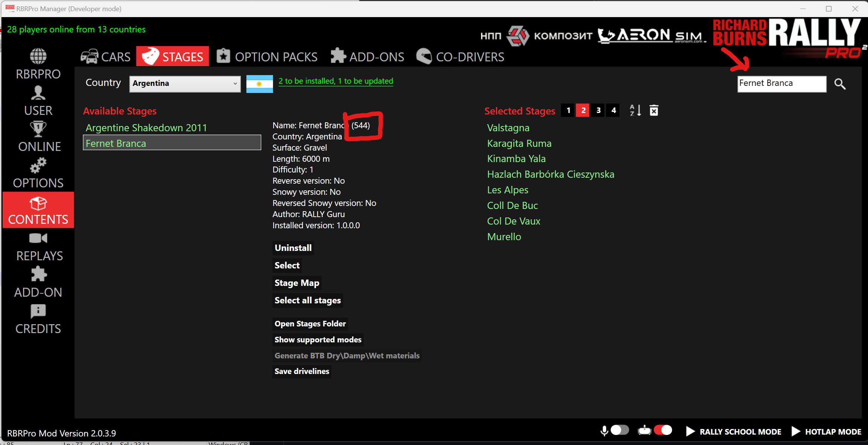Toggle the microphone switch
868x445 pixels.
pos(619,430)
